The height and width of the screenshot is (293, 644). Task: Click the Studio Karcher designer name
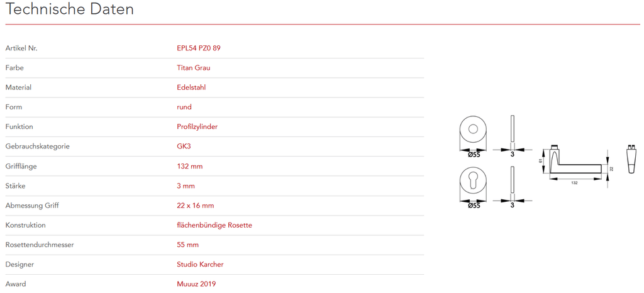[x=200, y=264]
